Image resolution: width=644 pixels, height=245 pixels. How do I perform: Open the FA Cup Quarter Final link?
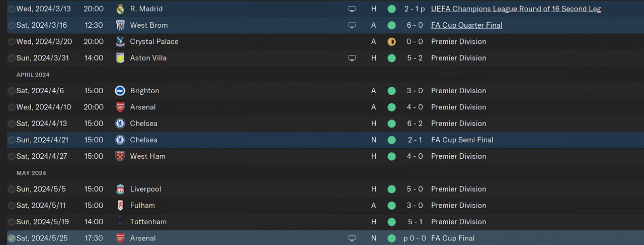tap(466, 25)
